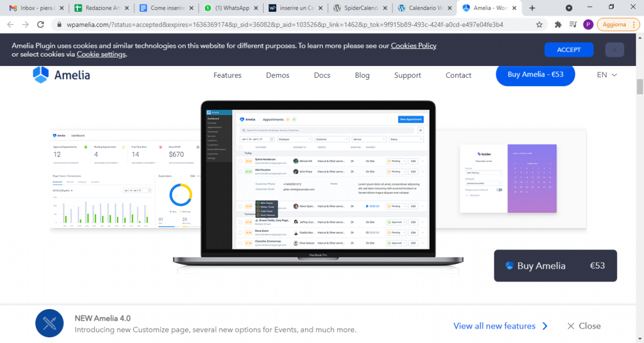Click the purple calendar booking preview
This screenshot has height=343, width=644.
click(532, 178)
